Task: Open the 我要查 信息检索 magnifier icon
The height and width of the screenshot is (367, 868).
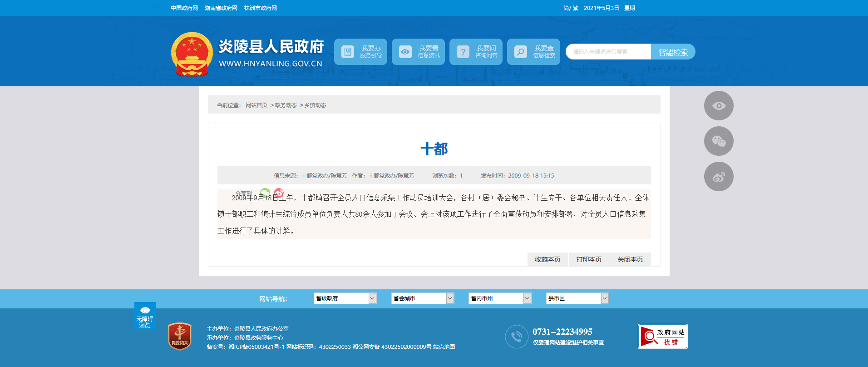Action: 521,52
